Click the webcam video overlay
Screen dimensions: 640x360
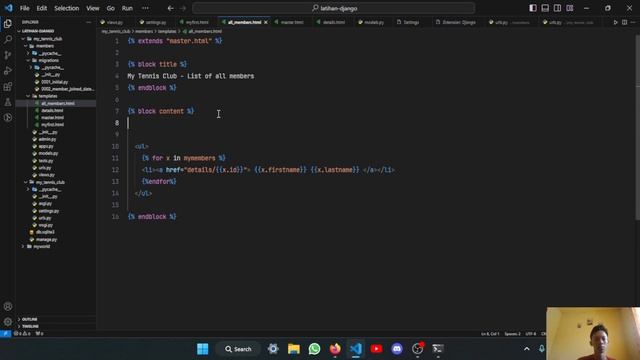(593, 333)
